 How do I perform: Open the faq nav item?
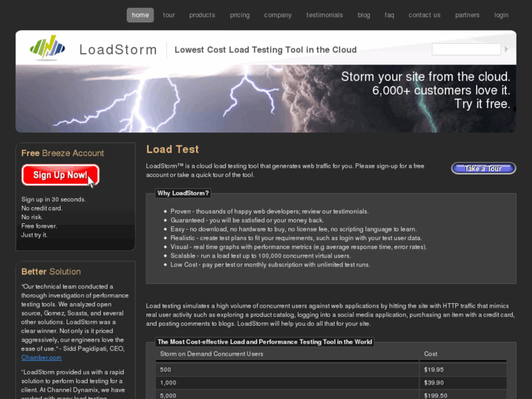(x=389, y=15)
